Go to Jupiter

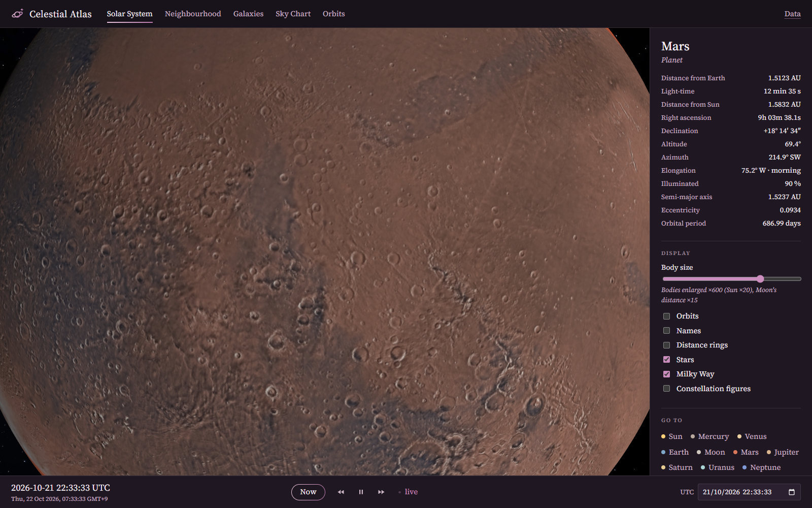[x=783, y=452]
